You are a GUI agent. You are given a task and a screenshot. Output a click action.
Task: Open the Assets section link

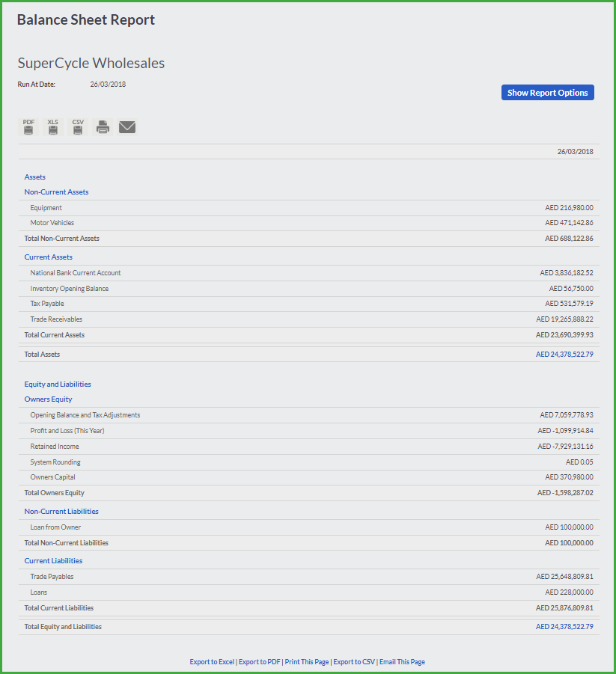35,177
